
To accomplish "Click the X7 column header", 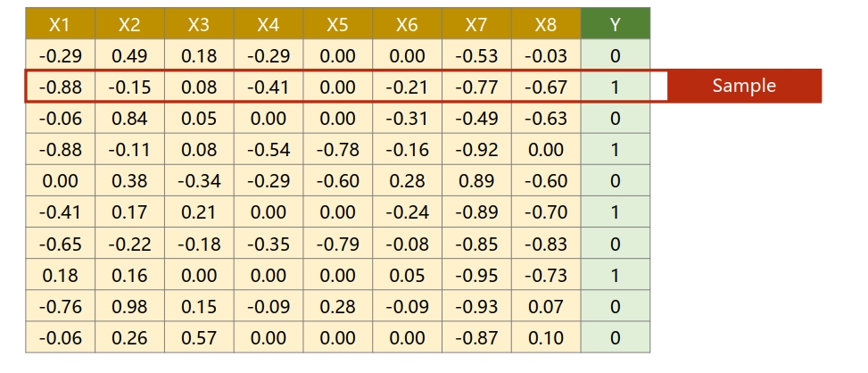I will [x=476, y=25].
